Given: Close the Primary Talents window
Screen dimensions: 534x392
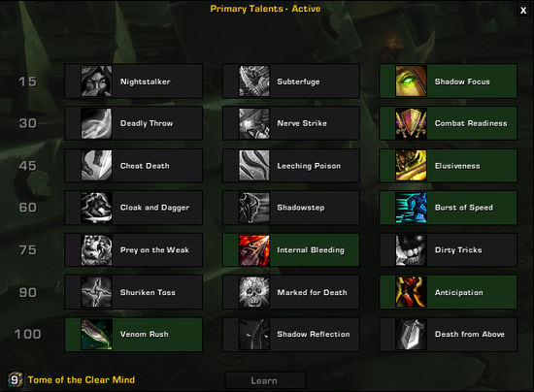Looking at the screenshot, I should [523, 11].
